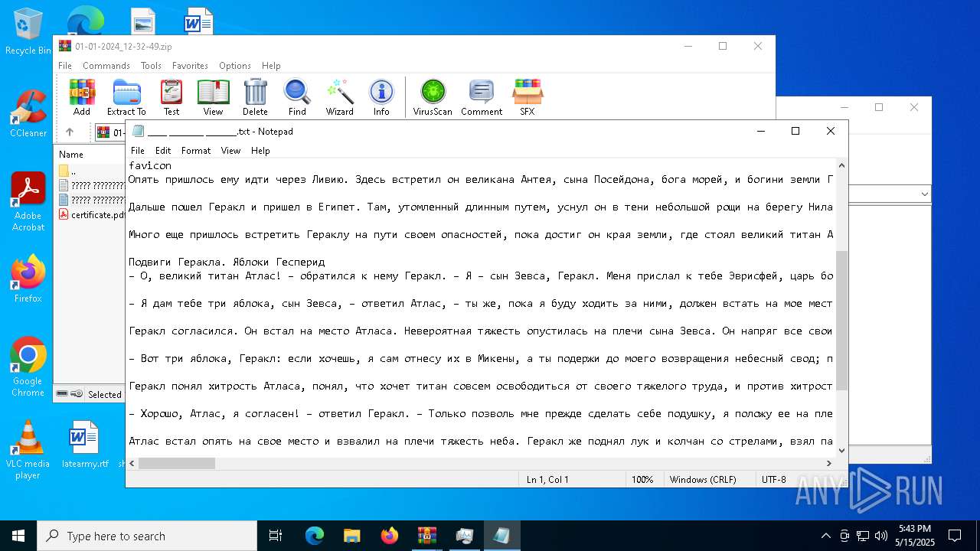The height and width of the screenshot is (551, 980).
Task: Open Task View on the taskbar
Action: (x=276, y=536)
